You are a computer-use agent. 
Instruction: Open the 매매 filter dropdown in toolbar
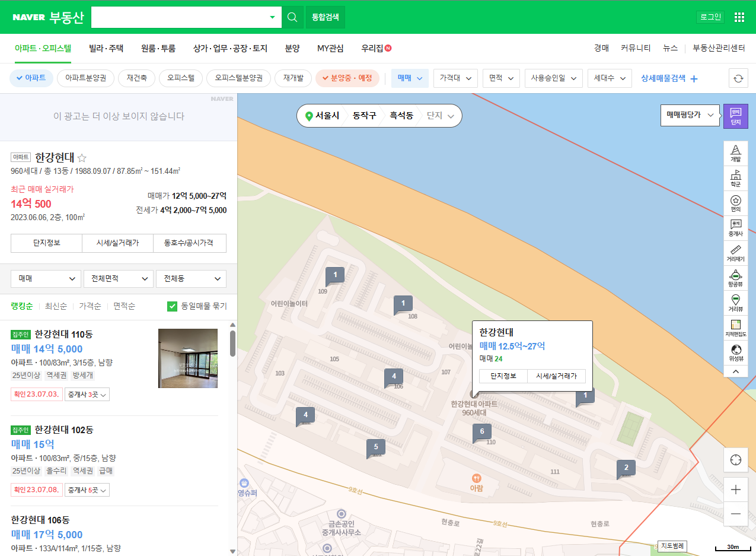(x=410, y=78)
